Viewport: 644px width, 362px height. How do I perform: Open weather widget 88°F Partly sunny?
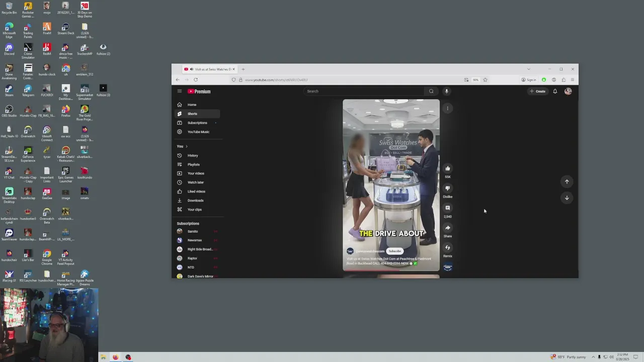pyautogui.click(x=569, y=357)
